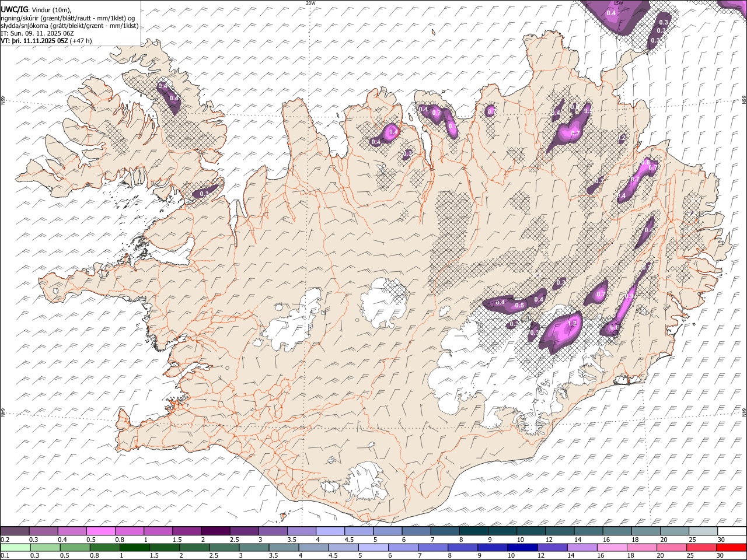Pick the light lavender 4 swatch, upper scale
The width and height of the screenshot is (747, 560).
point(330,531)
